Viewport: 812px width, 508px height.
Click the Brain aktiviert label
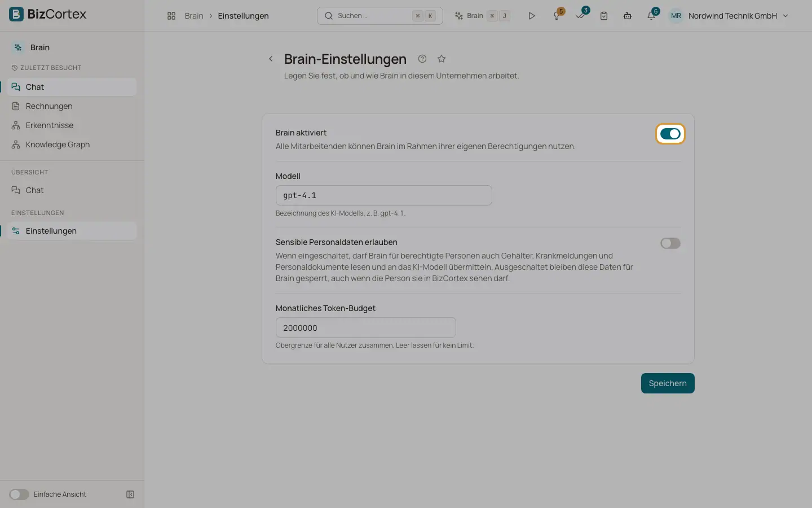coord(301,133)
